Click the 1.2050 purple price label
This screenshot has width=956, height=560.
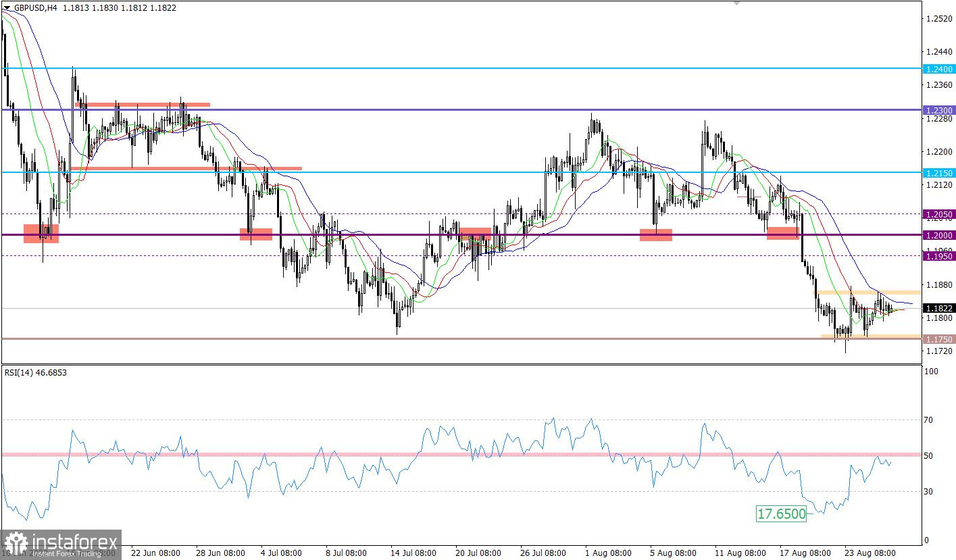click(x=938, y=214)
